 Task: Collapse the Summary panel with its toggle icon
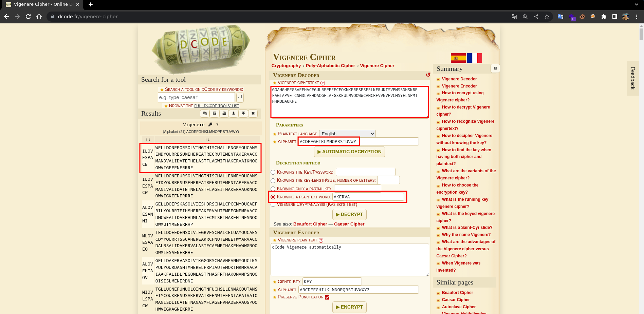[x=495, y=68]
